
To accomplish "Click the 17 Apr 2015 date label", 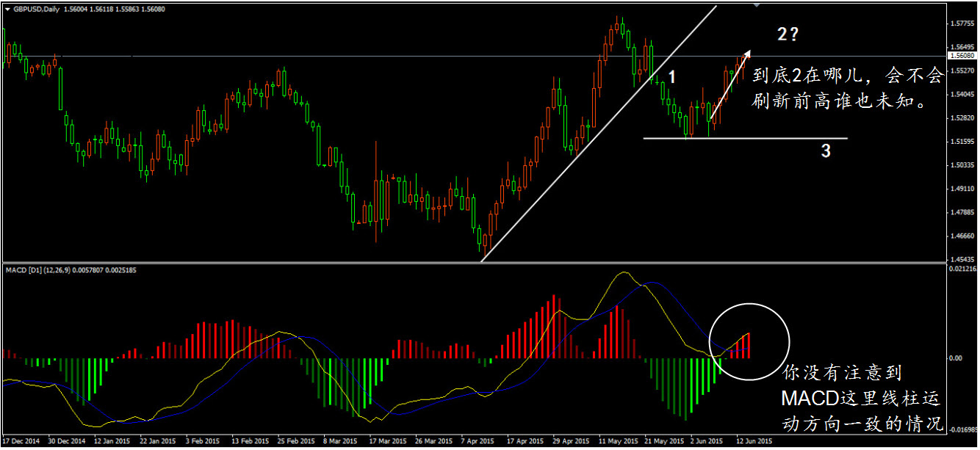I will coord(525,441).
